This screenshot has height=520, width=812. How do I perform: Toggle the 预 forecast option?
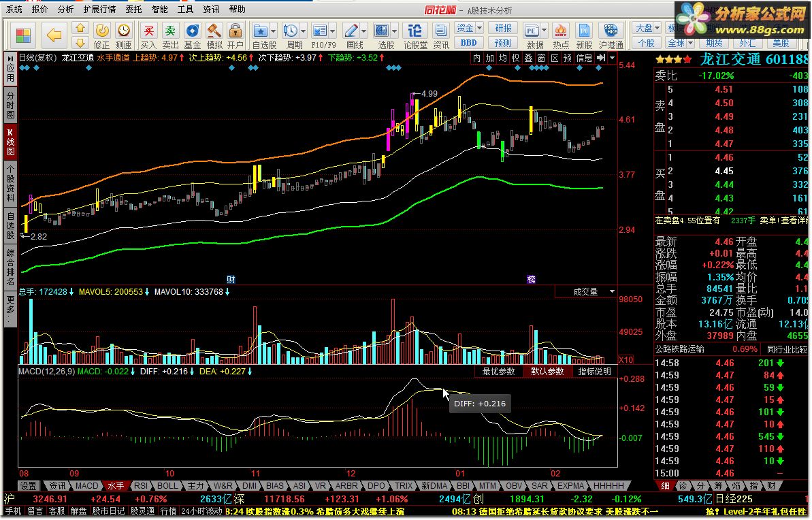[x=568, y=58]
